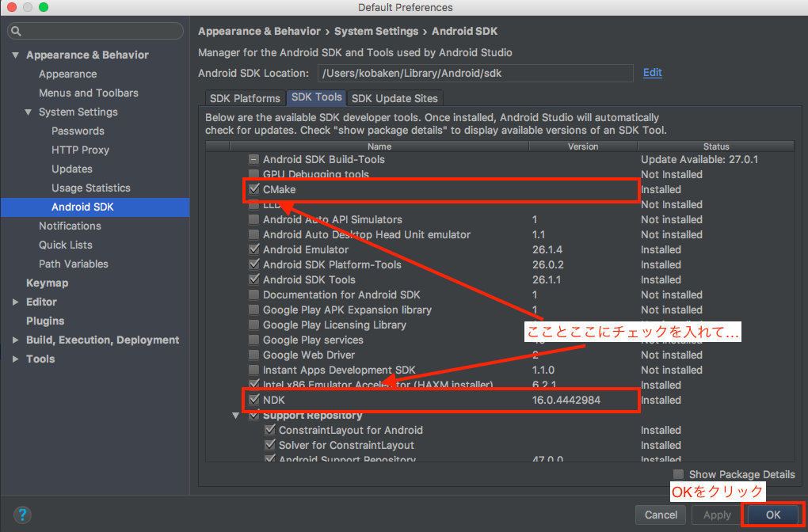Image resolution: width=808 pixels, height=532 pixels.
Task: Check Documentation for Android SDK box
Action: tap(254, 294)
